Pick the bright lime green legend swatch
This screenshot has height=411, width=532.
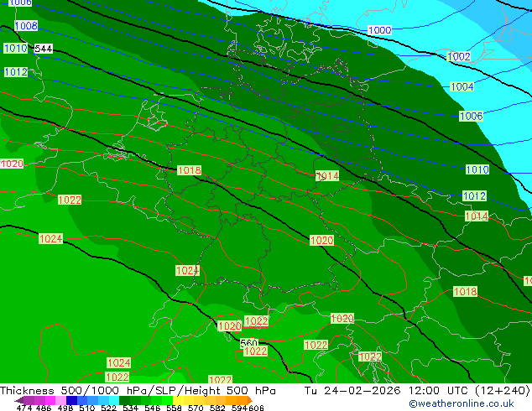click(167, 400)
